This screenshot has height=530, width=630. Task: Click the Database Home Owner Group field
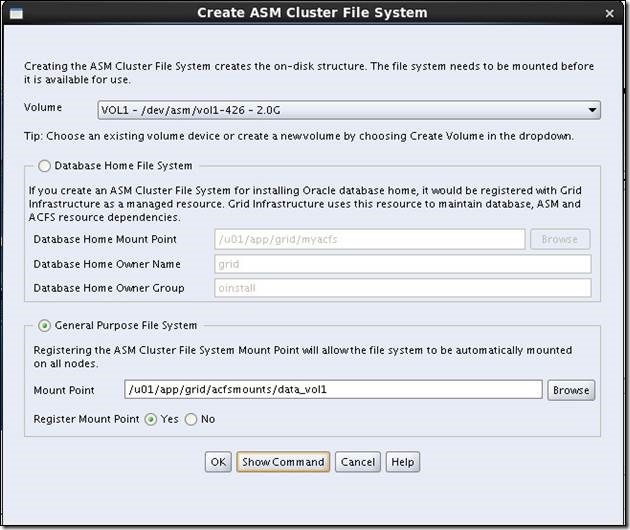pos(401,288)
